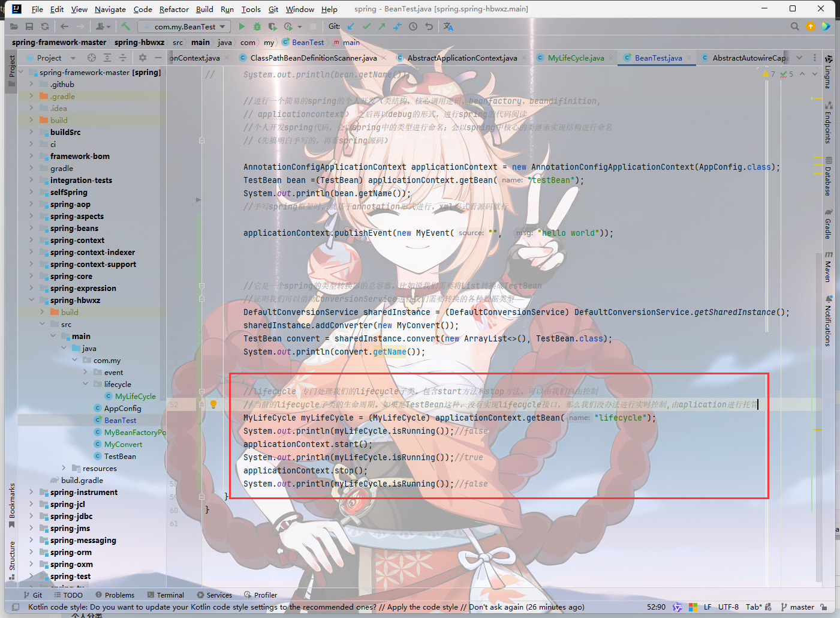
Task: Hide Project panel with the minus icon
Action: pyautogui.click(x=158, y=58)
